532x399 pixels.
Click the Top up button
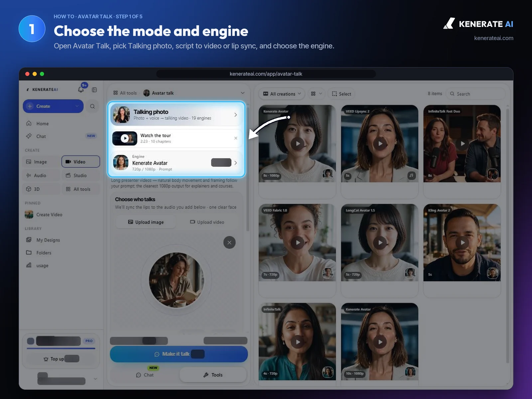point(61,359)
